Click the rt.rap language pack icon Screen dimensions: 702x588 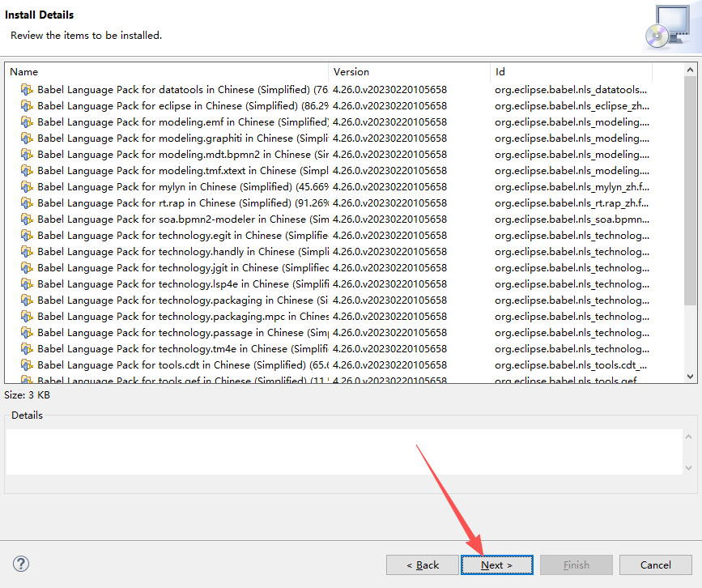(x=27, y=202)
